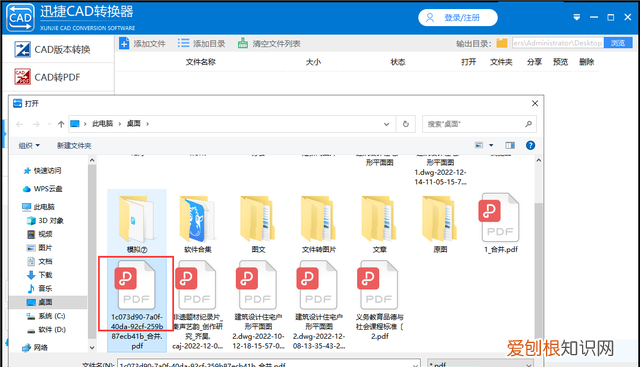Click the 添加文件 toolbar button
640x367 pixels.
pos(142,43)
